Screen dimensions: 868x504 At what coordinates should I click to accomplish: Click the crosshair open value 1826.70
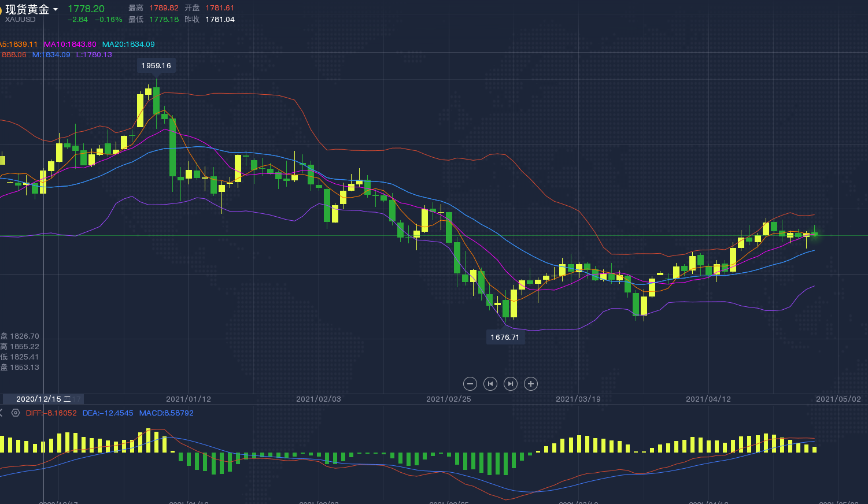click(x=24, y=336)
